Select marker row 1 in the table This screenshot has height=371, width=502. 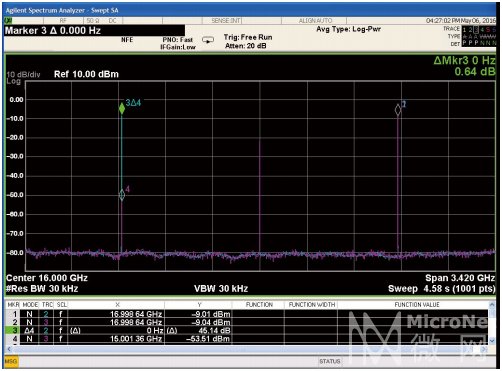247,314
